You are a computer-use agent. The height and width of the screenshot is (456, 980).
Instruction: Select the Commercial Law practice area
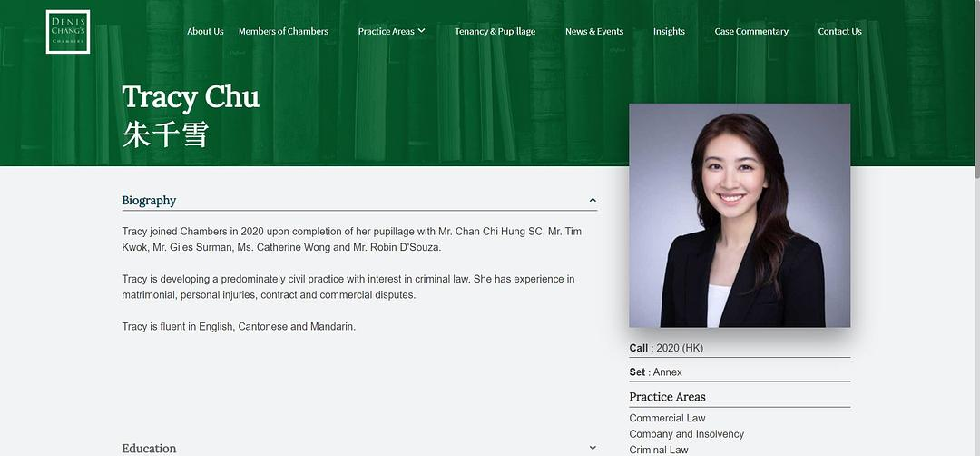pos(667,419)
